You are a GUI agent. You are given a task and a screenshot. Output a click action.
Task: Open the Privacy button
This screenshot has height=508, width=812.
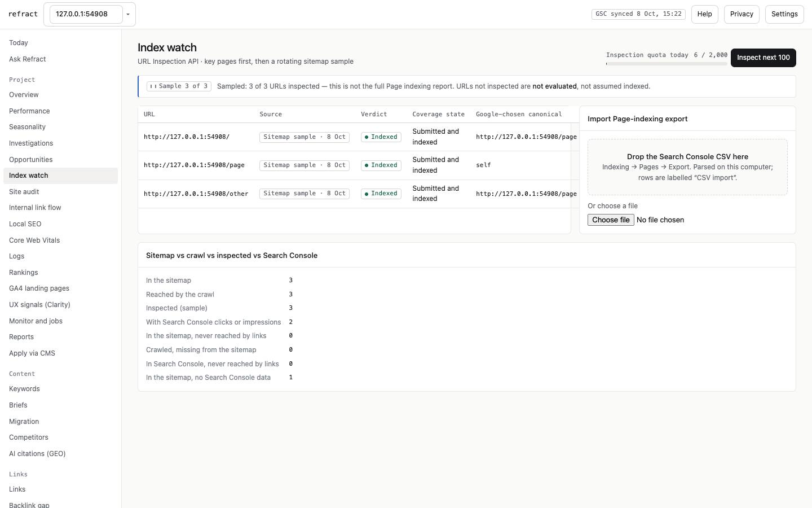pyautogui.click(x=742, y=14)
